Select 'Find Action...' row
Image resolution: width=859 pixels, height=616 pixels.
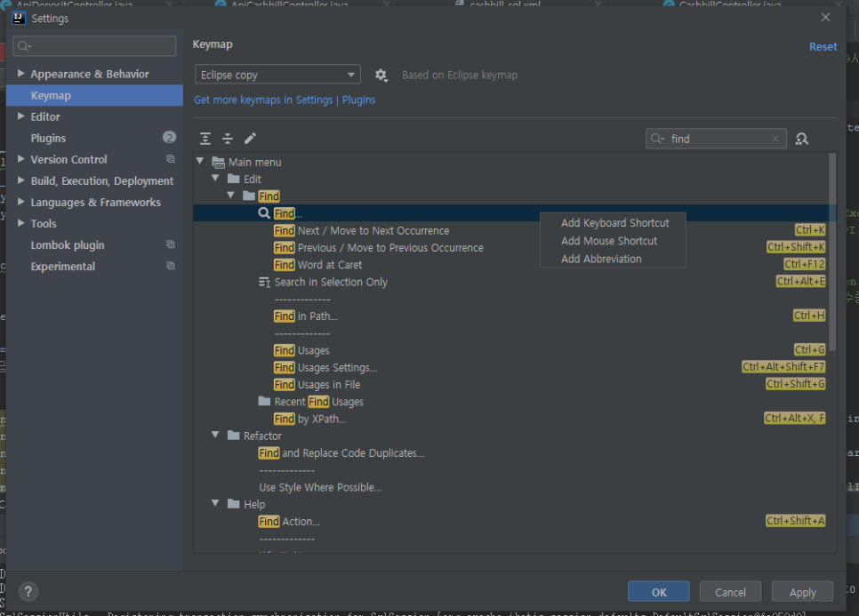(x=510, y=521)
